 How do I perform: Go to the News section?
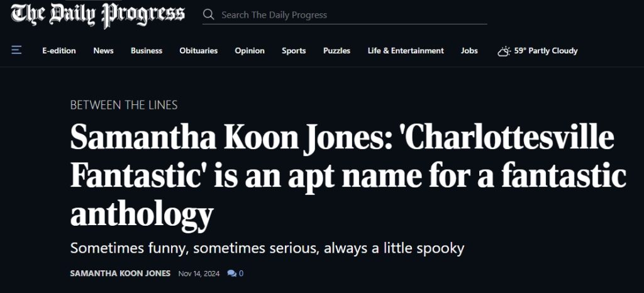(x=103, y=51)
